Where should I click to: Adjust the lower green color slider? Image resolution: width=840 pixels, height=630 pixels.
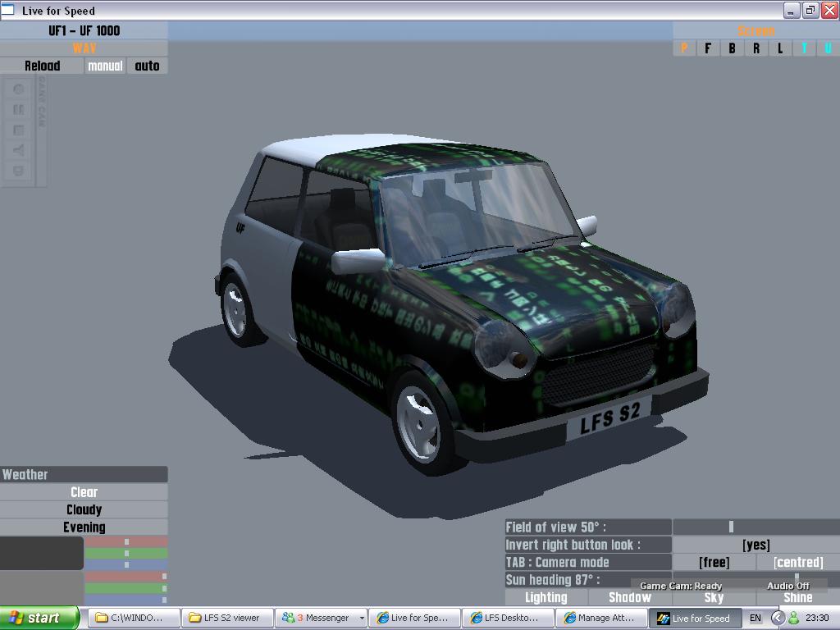[x=126, y=588]
